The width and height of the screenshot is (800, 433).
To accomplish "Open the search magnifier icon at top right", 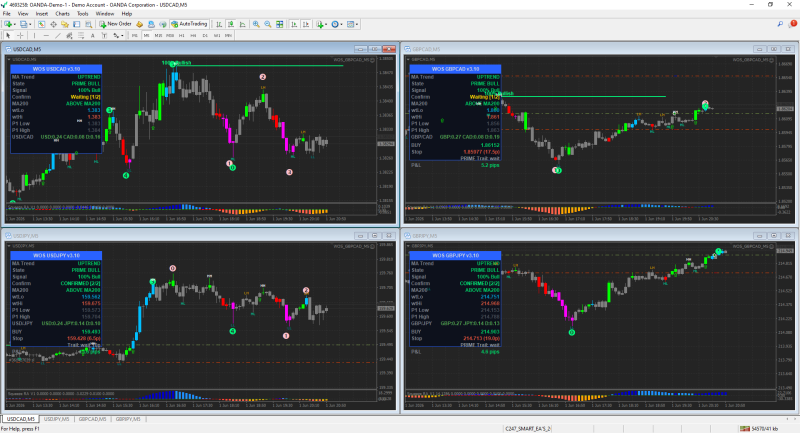I will (781, 24).
